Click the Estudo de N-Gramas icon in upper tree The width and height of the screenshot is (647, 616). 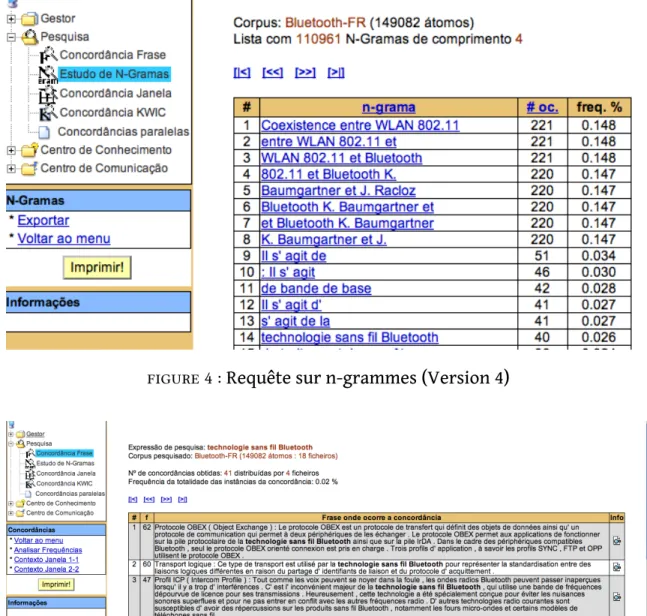click(x=48, y=75)
